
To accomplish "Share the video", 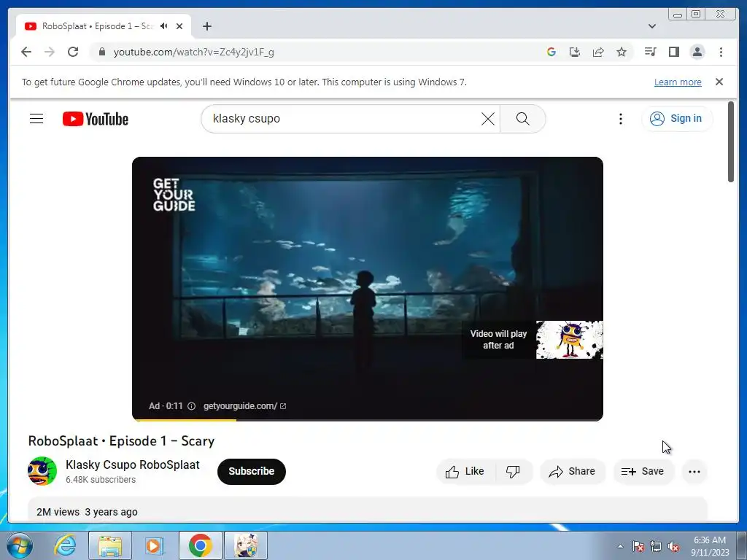I will pyautogui.click(x=572, y=472).
